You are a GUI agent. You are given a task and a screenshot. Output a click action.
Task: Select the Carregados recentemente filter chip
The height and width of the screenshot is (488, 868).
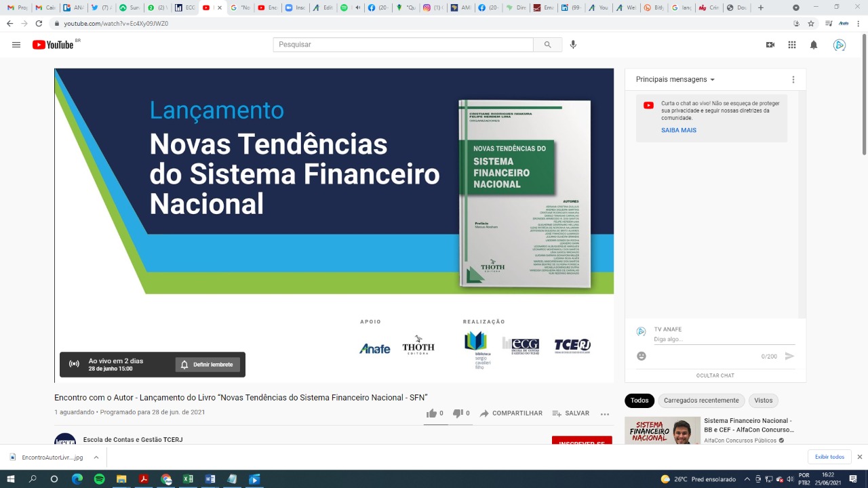click(701, 401)
